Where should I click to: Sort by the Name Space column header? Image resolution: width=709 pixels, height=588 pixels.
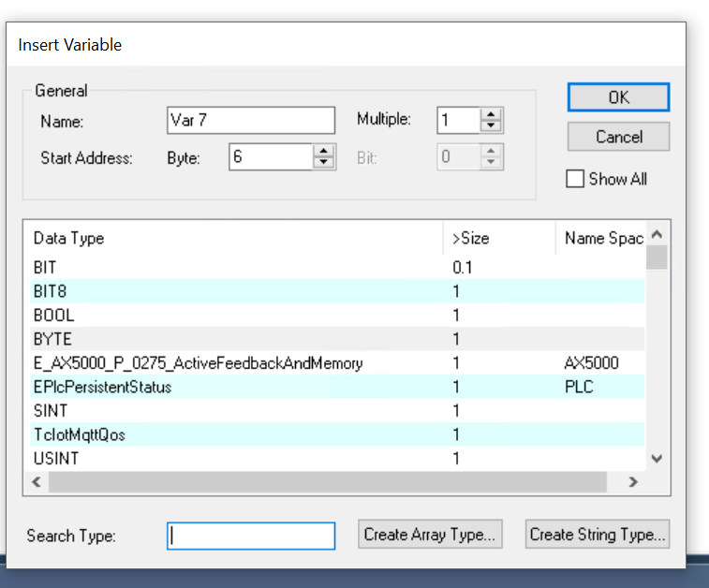click(600, 238)
